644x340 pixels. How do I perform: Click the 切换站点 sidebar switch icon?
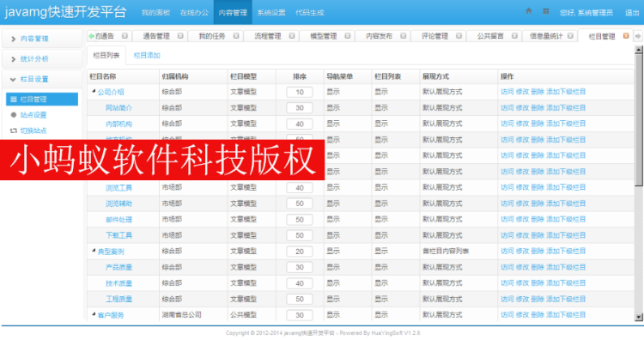(x=14, y=131)
